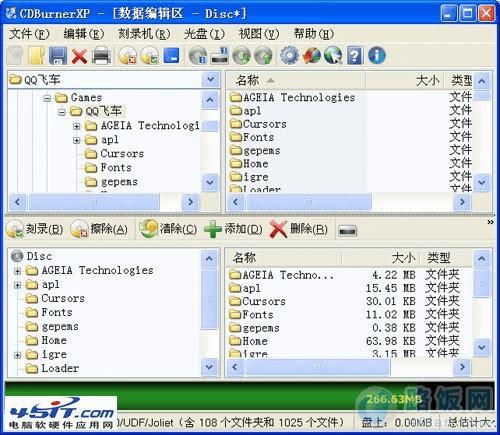Click the 擦除(A) erase button
This screenshot has width=500, height=435.
click(99, 229)
